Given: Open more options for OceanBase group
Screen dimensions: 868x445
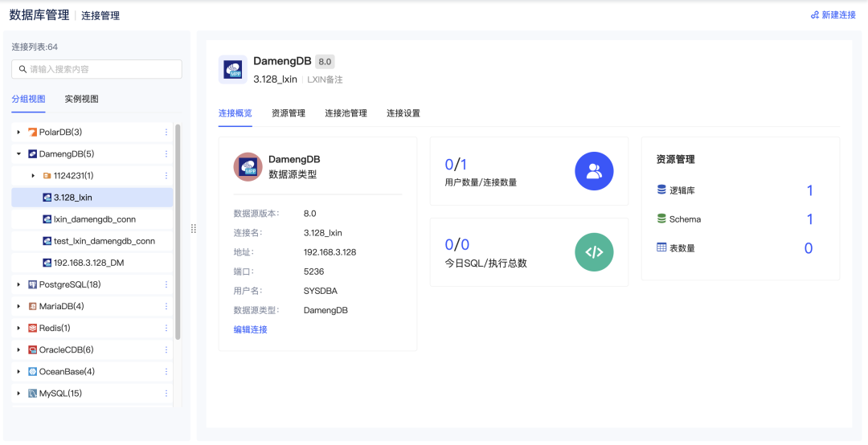Looking at the screenshot, I should click(166, 371).
